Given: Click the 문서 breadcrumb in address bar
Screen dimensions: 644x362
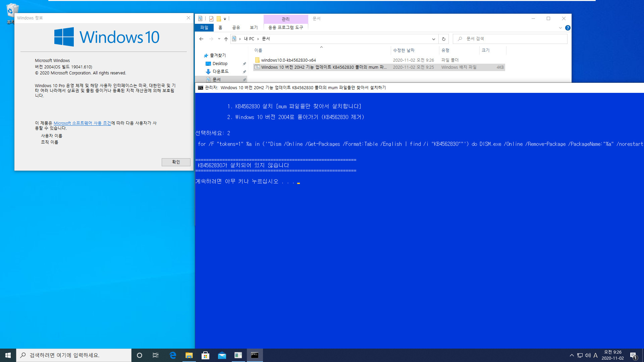Looking at the screenshot, I should (x=266, y=39).
